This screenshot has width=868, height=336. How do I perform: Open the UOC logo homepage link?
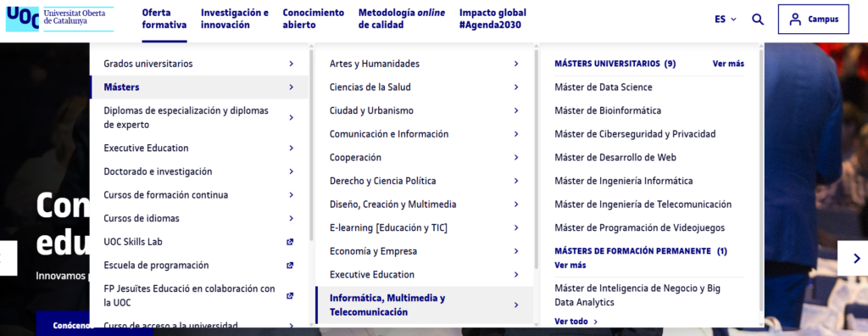click(x=60, y=19)
